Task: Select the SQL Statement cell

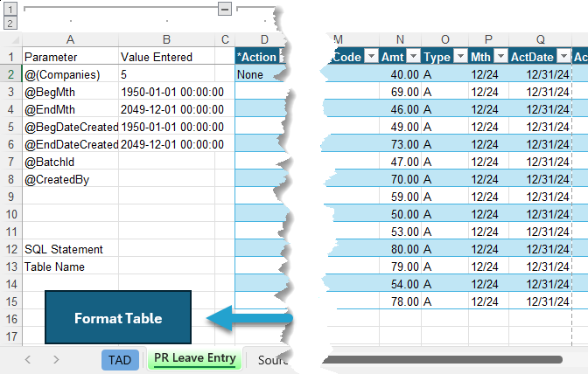Action: point(71,249)
